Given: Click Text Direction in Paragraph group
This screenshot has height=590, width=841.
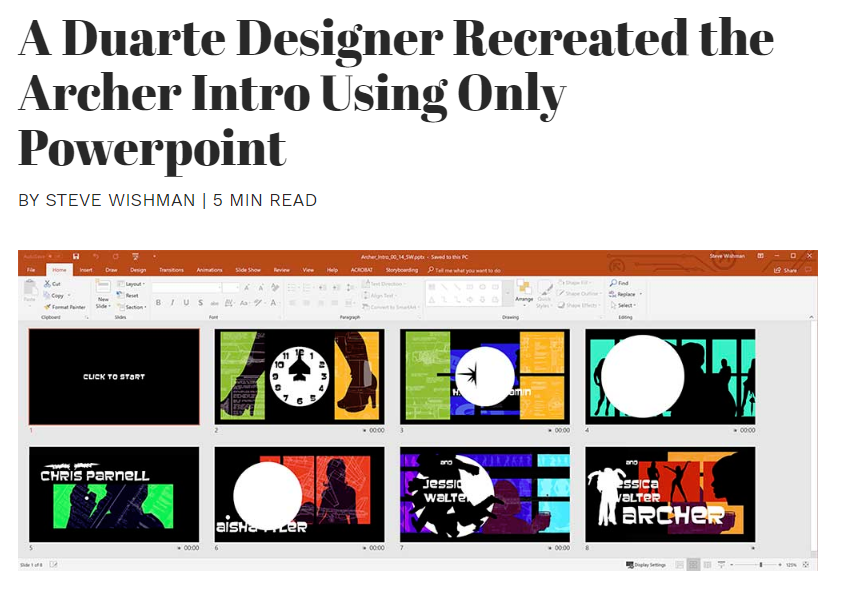Looking at the screenshot, I should pyautogui.click(x=384, y=284).
